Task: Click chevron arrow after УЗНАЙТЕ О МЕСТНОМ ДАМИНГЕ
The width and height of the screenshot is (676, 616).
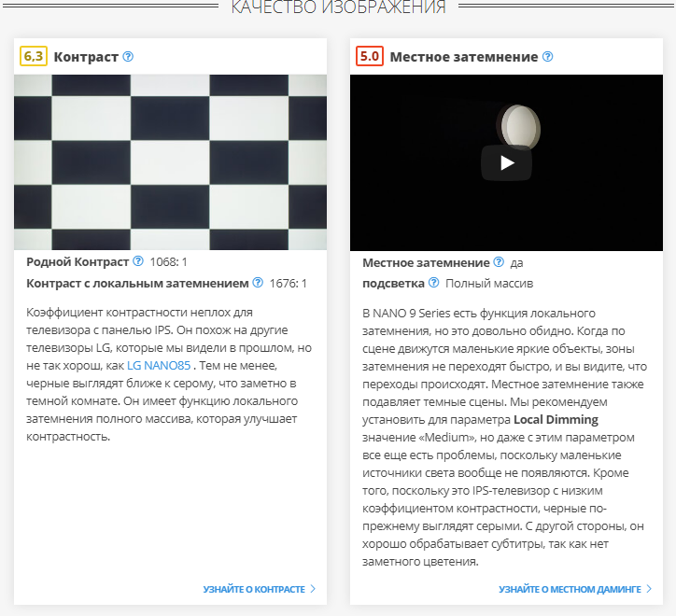Action: click(649, 590)
